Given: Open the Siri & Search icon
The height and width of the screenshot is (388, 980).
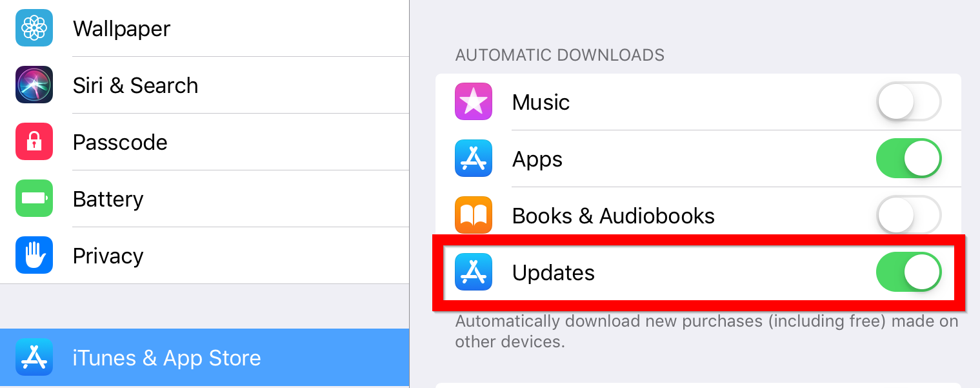Looking at the screenshot, I should pyautogui.click(x=34, y=85).
